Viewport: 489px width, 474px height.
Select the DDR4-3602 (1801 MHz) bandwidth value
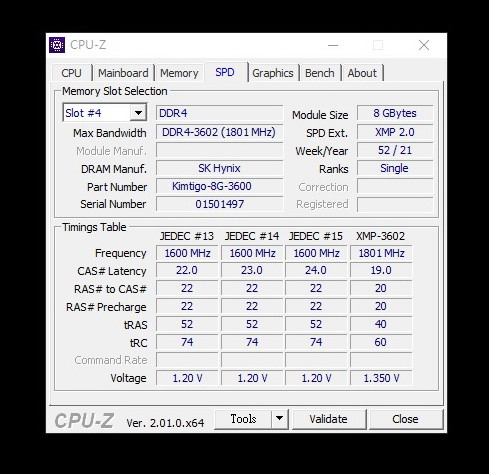[x=219, y=132]
